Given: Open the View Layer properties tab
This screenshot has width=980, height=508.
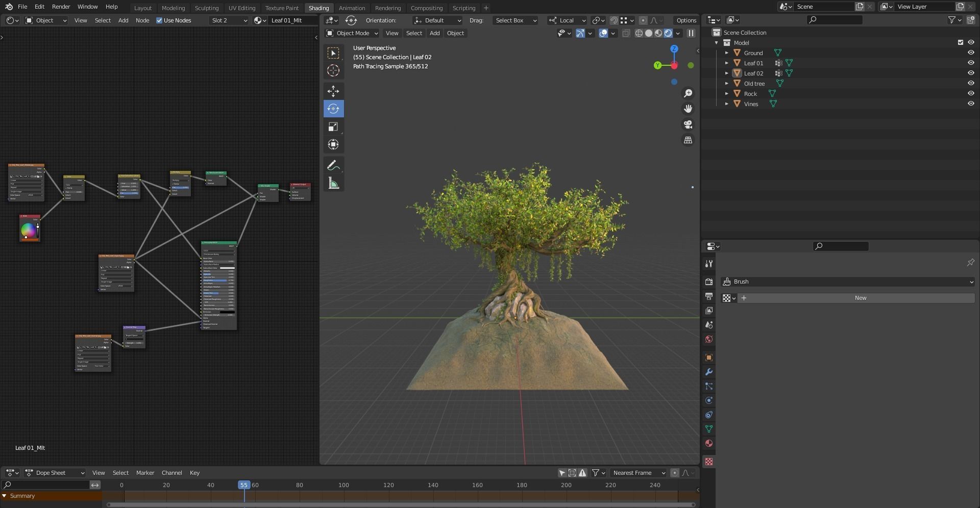Looking at the screenshot, I should click(708, 310).
